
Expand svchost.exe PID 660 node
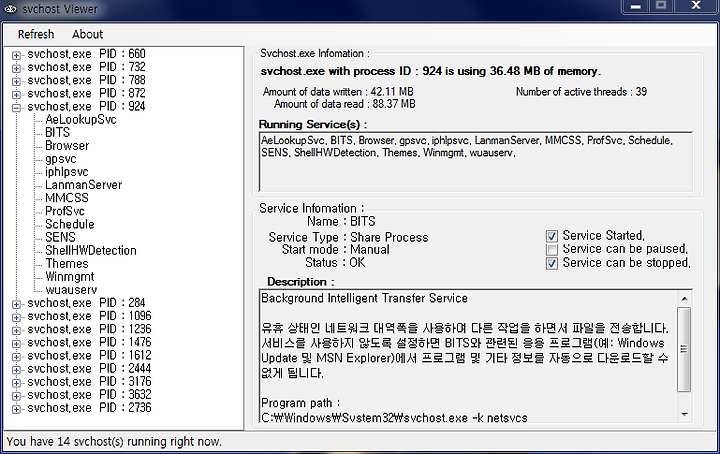click(x=17, y=55)
